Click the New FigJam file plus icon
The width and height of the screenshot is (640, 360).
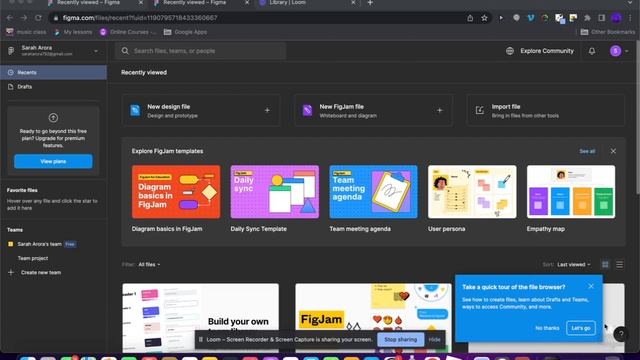coord(440,110)
